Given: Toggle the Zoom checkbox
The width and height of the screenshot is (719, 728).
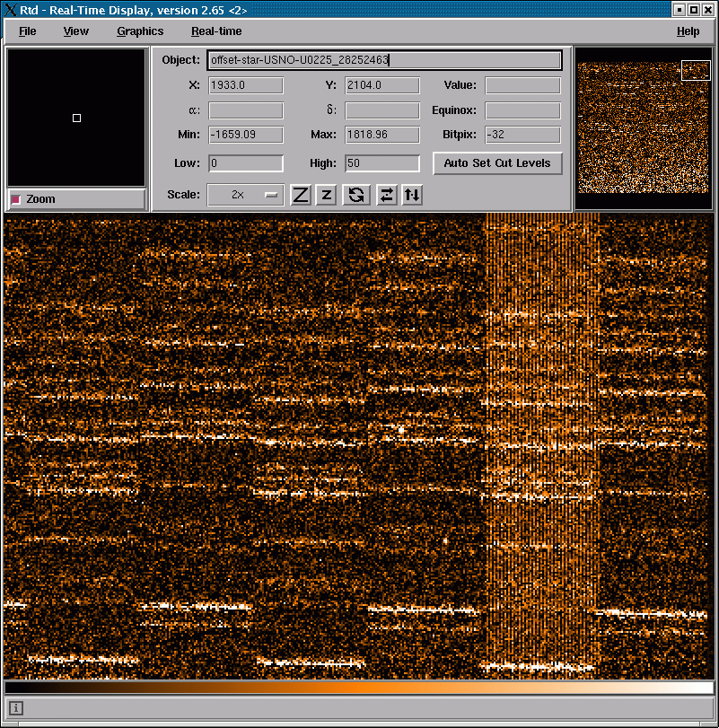Looking at the screenshot, I should (x=15, y=199).
